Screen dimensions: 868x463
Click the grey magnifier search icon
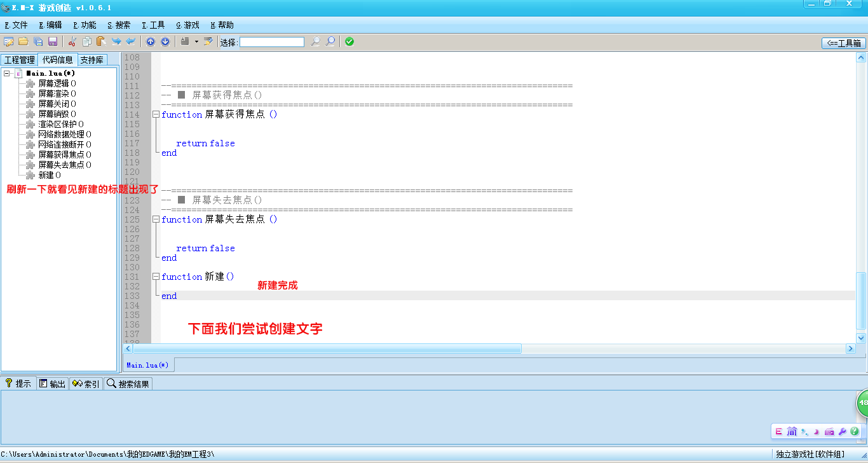[315, 41]
